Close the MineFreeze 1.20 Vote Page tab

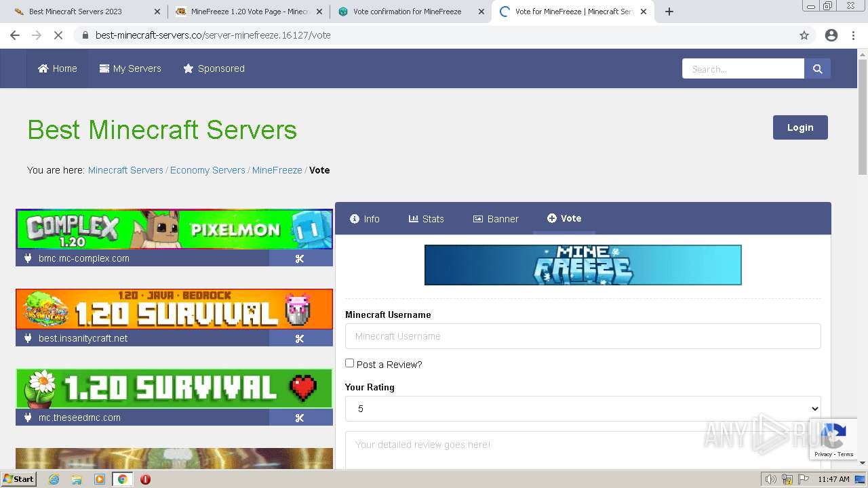pyautogui.click(x=319, y=12)
